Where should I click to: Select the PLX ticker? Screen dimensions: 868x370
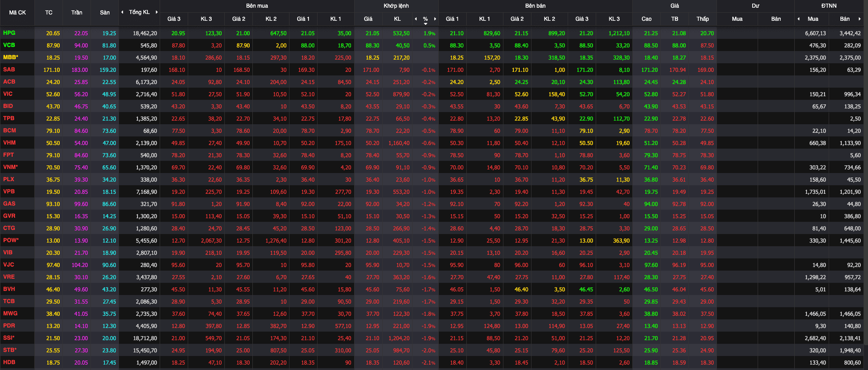[x=9, y=179]
